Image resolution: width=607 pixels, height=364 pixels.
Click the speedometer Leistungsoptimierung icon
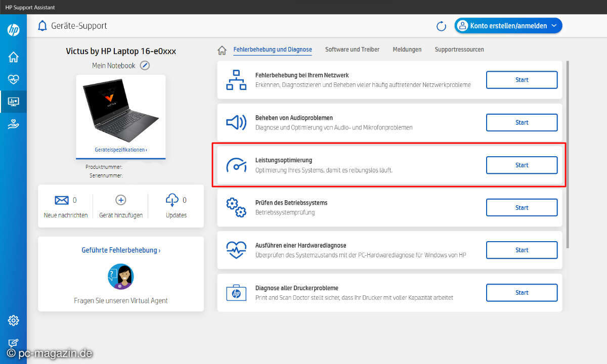click(x=236, y=165)
